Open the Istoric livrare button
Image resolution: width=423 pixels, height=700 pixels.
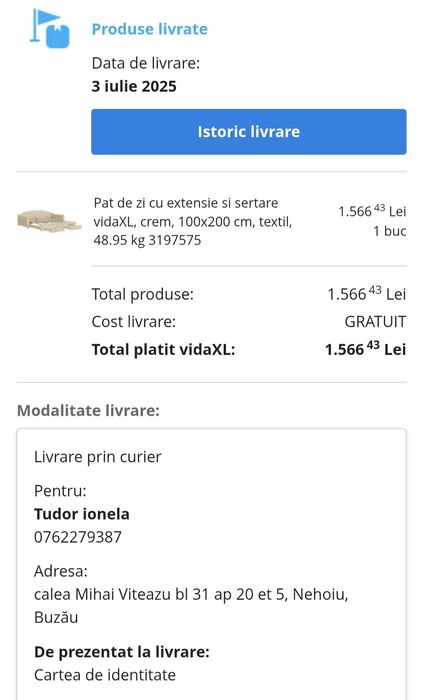pyautogui.click(x=249, y=132)
